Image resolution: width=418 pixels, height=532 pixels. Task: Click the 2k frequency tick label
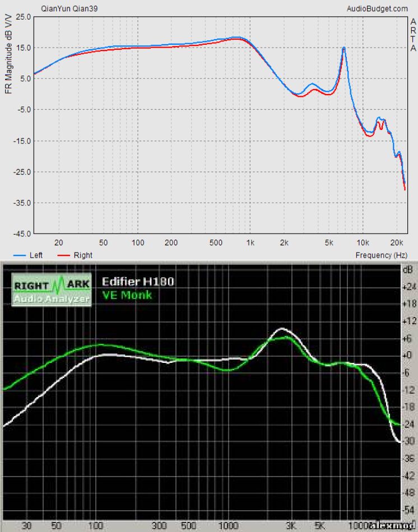point(284,242)
